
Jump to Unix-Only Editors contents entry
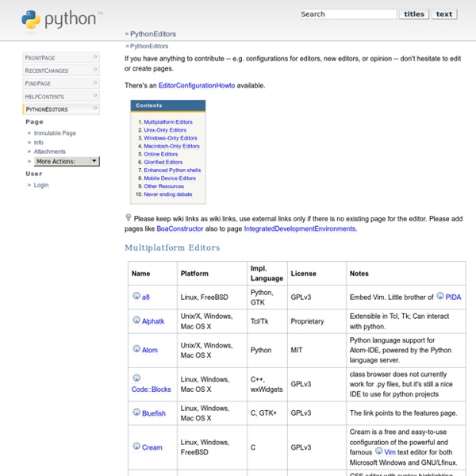165,130
